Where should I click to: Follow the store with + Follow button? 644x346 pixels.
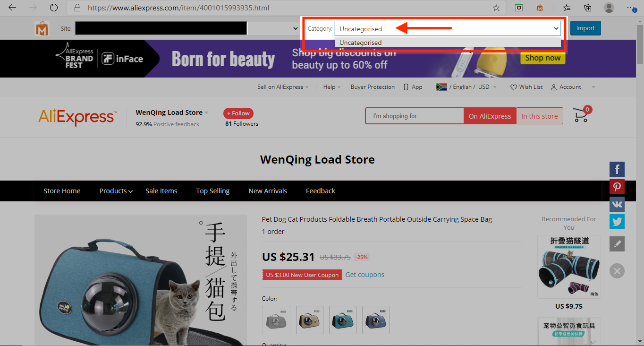click(238, 113)
